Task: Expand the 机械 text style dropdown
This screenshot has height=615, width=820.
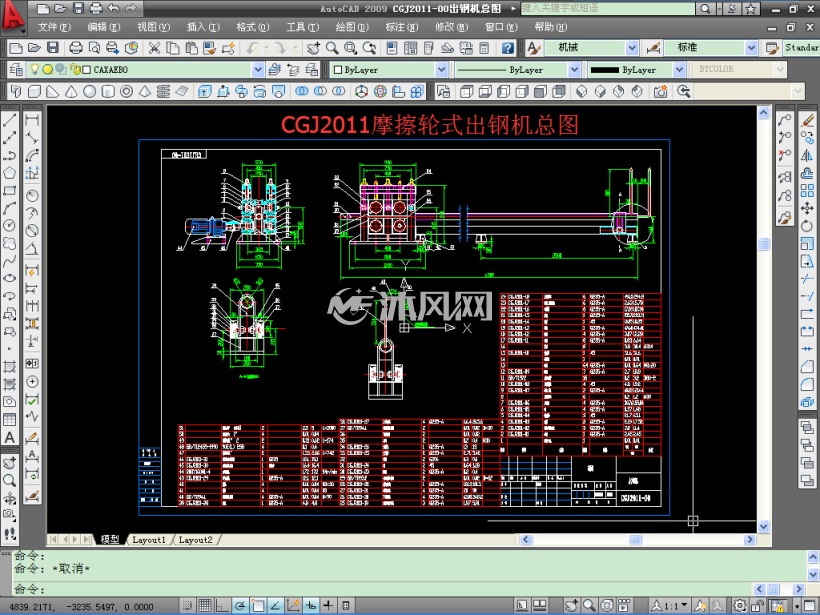Action: pos(632,48)
